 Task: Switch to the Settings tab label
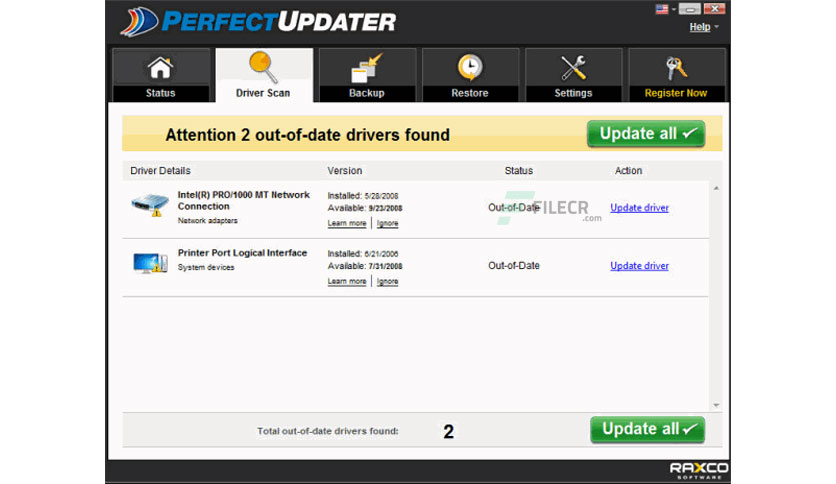(573, 93)
